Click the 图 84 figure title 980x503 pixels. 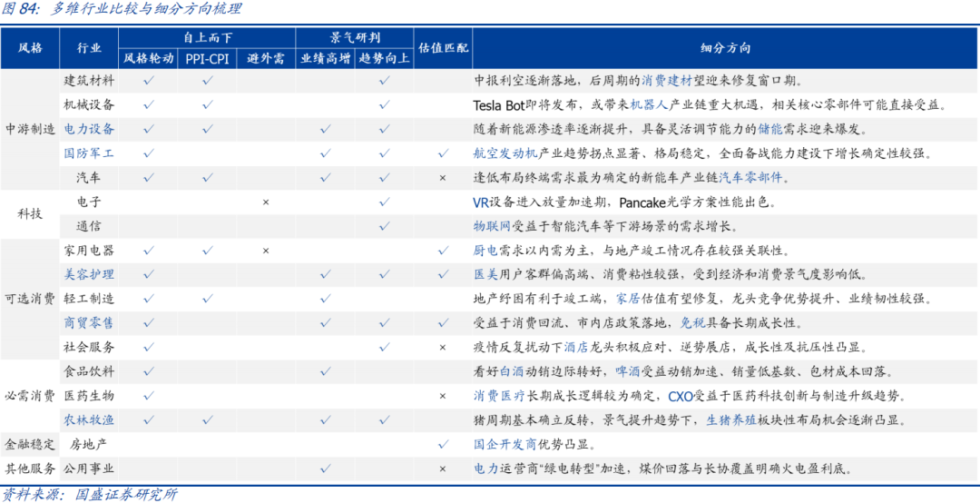click(x=122, y=9)
